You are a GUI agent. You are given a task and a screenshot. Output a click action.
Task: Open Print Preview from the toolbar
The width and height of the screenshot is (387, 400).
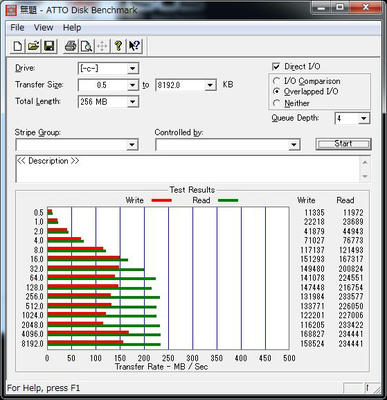tap(86, 46)
